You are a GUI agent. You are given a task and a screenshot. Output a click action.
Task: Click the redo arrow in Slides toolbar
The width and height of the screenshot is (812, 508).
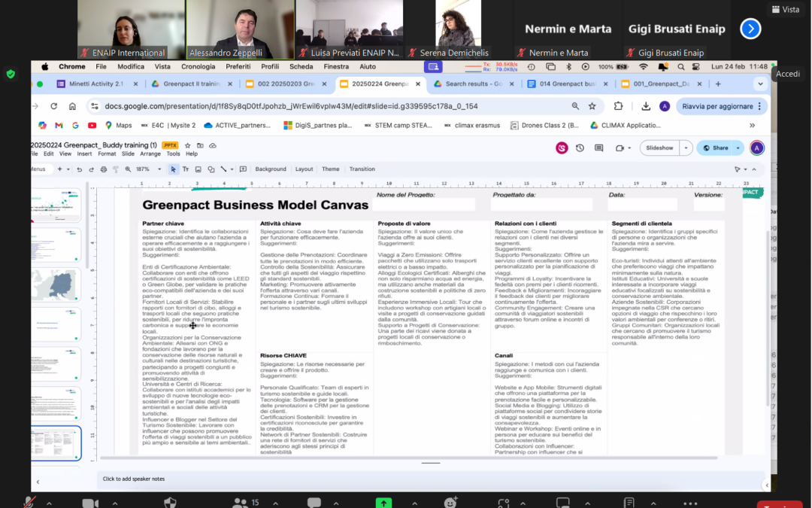(91, 169)
